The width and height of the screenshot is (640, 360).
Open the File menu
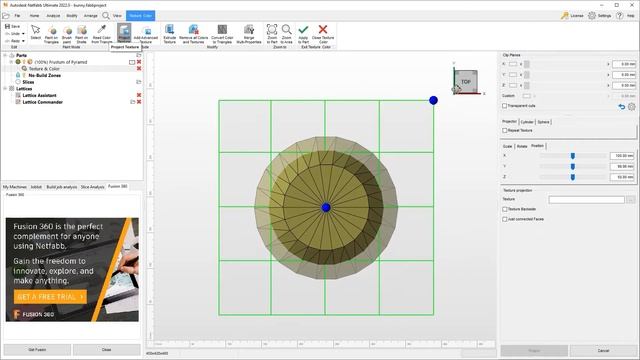pos(17,16)
